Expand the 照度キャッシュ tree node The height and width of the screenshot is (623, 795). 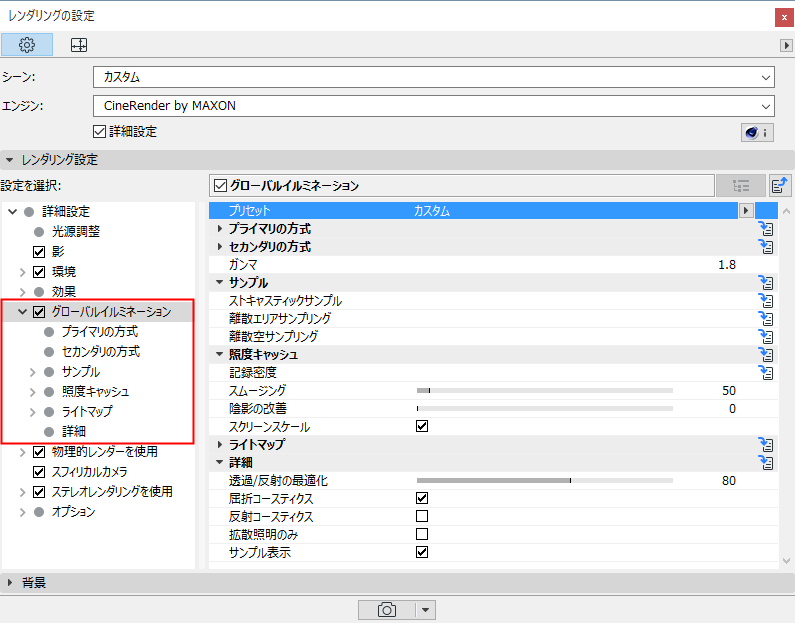tap(32, 392)
